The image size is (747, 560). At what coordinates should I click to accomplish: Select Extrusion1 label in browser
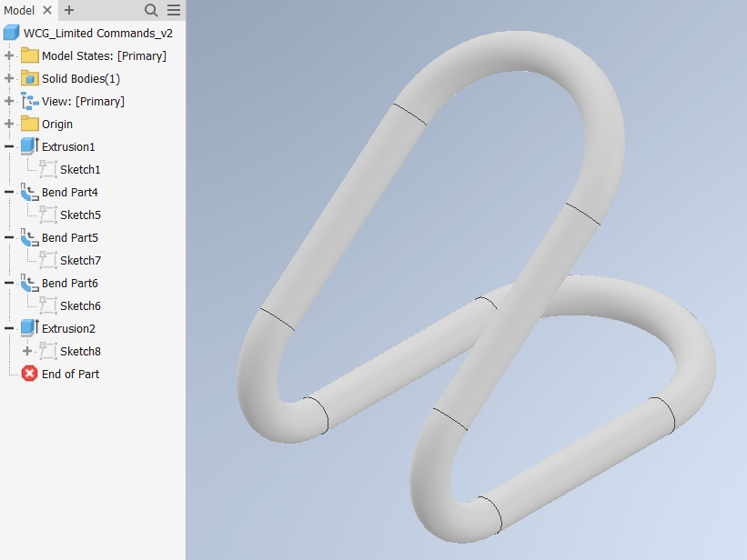[x=68, y=146]
